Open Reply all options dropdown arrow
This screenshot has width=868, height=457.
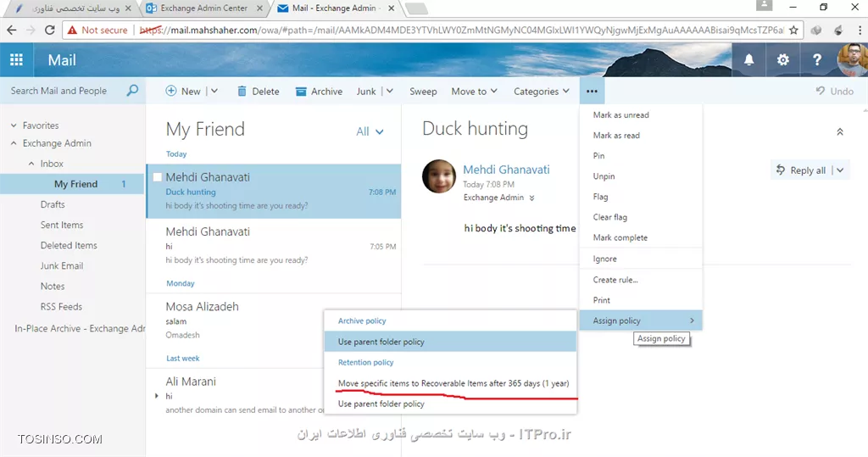point(840,170)
